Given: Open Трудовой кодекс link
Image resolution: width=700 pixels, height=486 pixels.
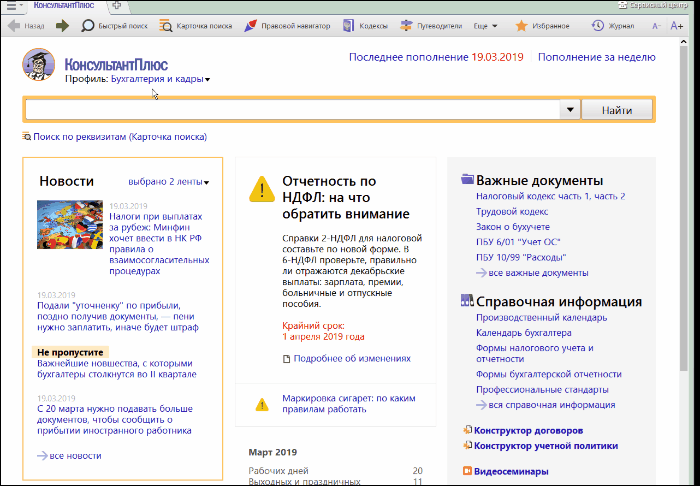Looking at the screenshot, I should [512, 212].
